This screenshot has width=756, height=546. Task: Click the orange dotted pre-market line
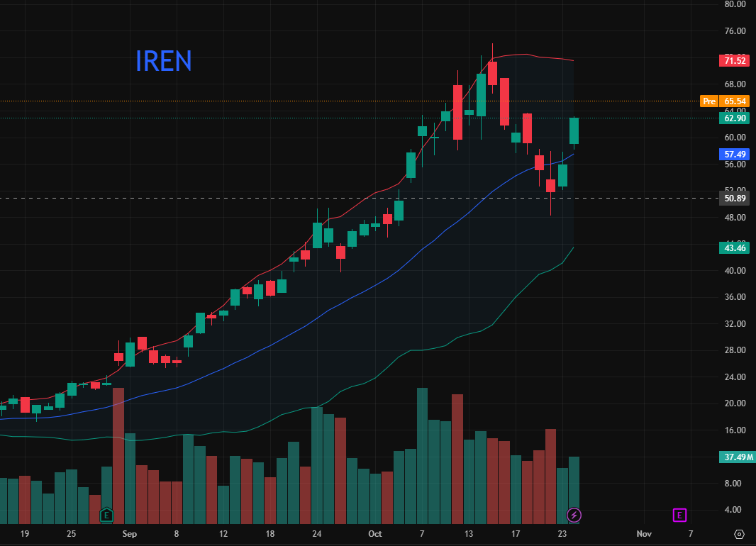(350, 101)
